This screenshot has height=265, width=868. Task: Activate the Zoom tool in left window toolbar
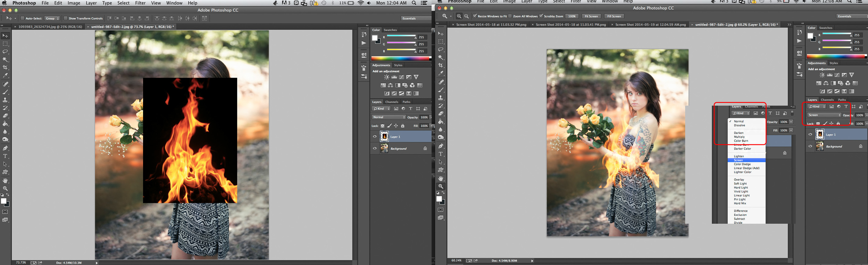[x=5, y=188]
